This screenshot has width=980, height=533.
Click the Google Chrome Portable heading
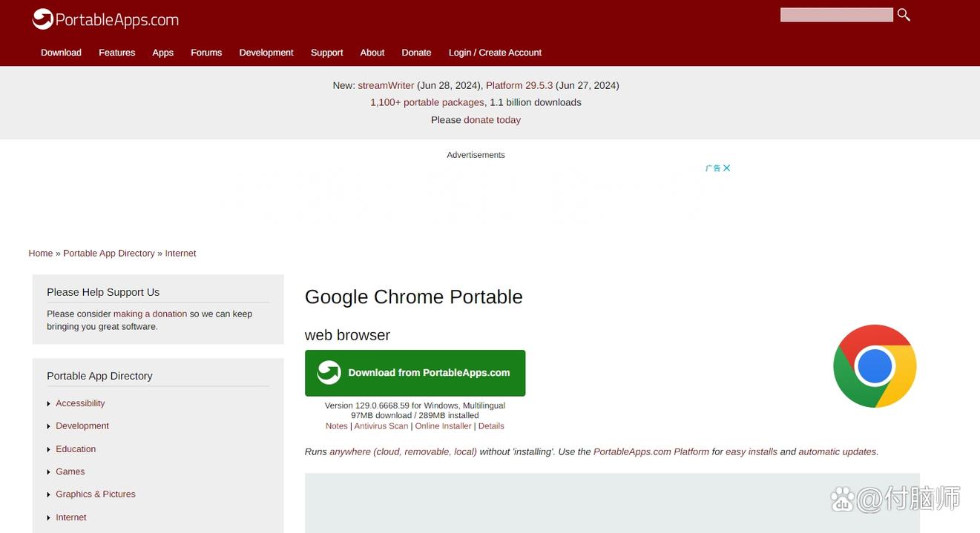tap(414, 297)
